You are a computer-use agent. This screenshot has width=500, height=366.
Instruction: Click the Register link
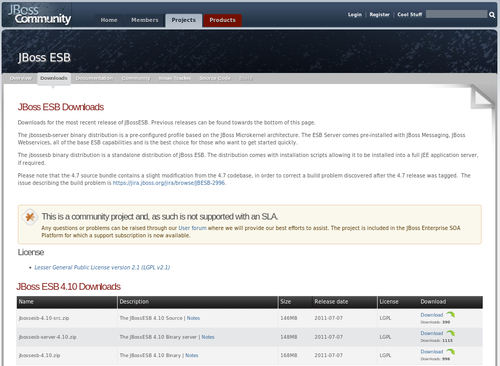tap(379, 15)
